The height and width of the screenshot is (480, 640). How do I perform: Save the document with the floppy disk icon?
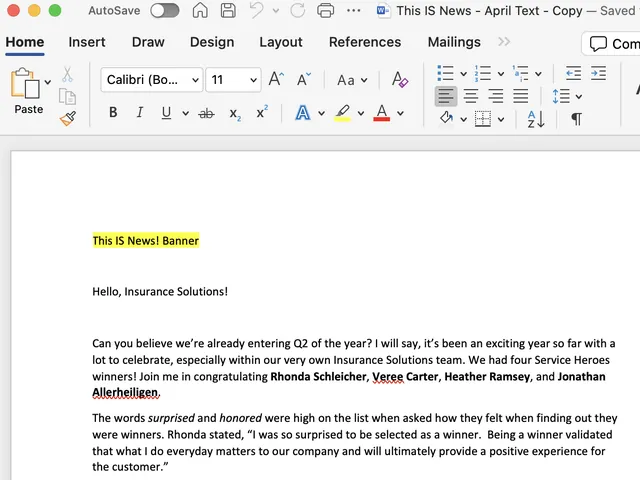228,11
